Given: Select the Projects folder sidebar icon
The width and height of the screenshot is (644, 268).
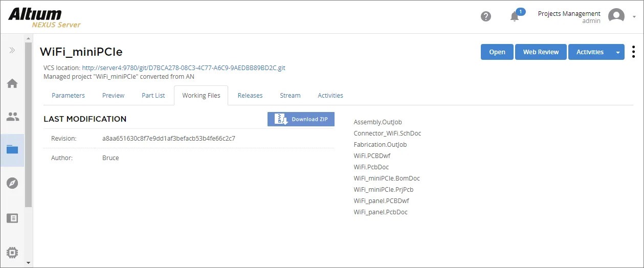Looking at the screenshot, I should 12,150.
